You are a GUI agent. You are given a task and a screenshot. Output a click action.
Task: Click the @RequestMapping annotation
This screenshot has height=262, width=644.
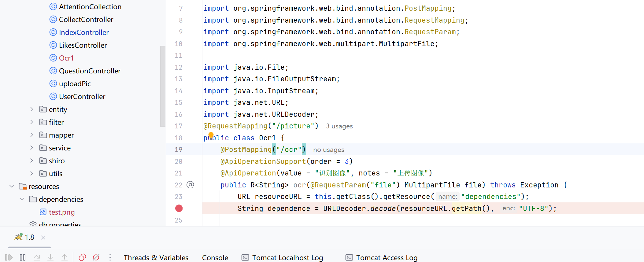tap(235, 126)
